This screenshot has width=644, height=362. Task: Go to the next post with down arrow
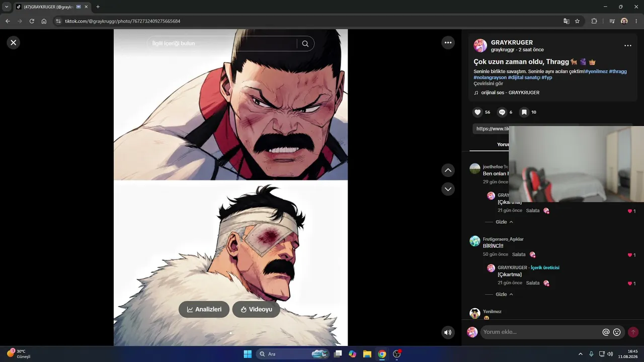pyautogui.click(x=448, y=189)
